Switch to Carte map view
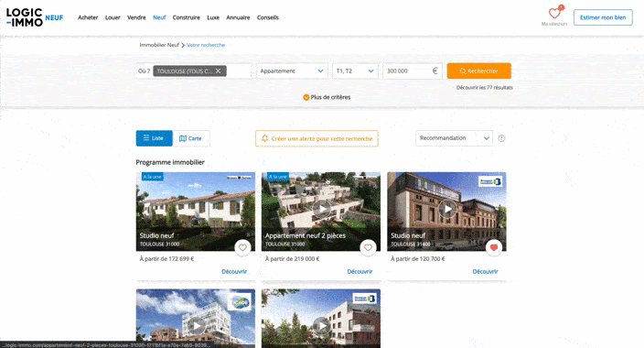 tap(191, 138)
